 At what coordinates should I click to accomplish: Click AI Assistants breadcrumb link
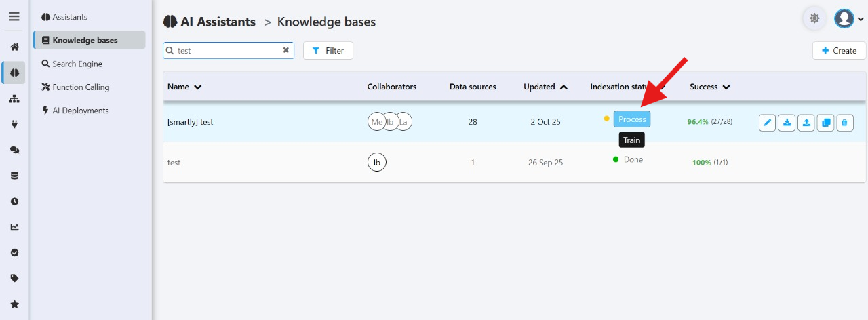click(210, 22)
